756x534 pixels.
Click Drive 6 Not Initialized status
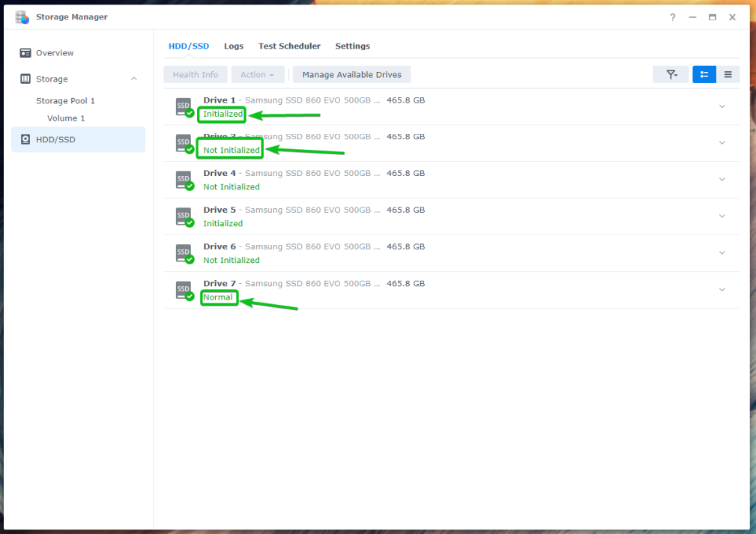tap(232, 260)
